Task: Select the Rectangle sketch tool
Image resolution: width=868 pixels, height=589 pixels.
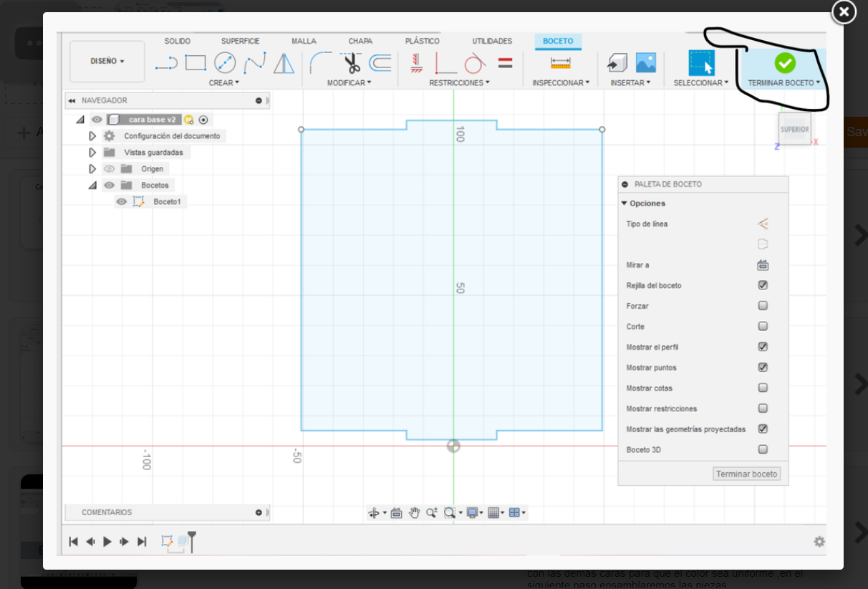Action: click(196, 63)
